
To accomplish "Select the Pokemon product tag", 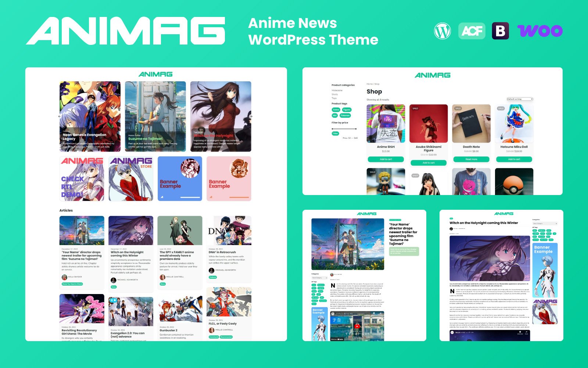I will pyautogui.click(x=345, y=116).
